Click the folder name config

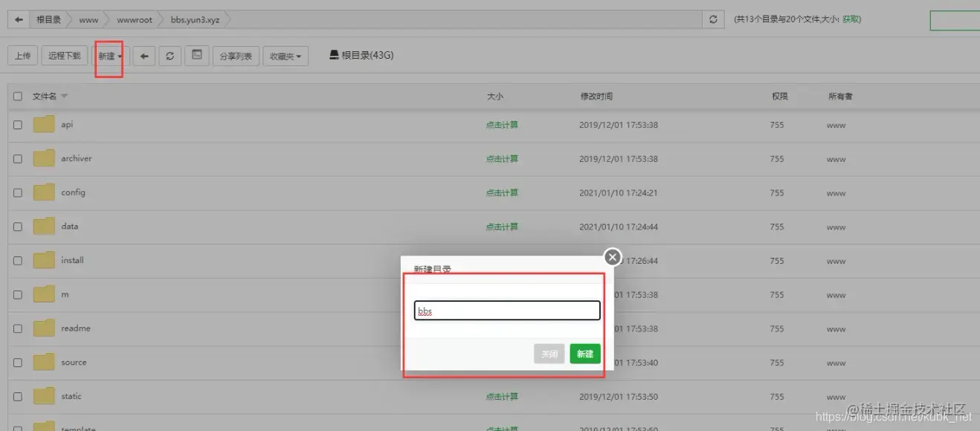click(73, 192)
